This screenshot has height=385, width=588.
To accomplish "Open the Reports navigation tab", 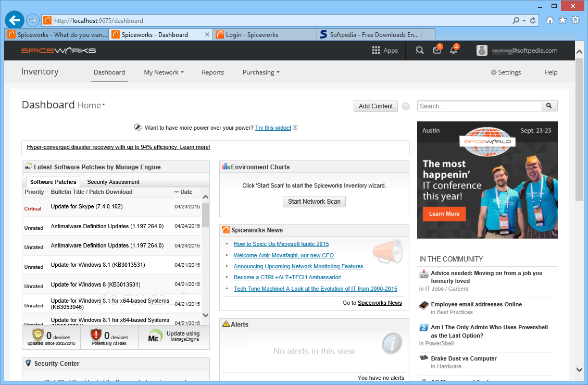I will tap(212, 72).
